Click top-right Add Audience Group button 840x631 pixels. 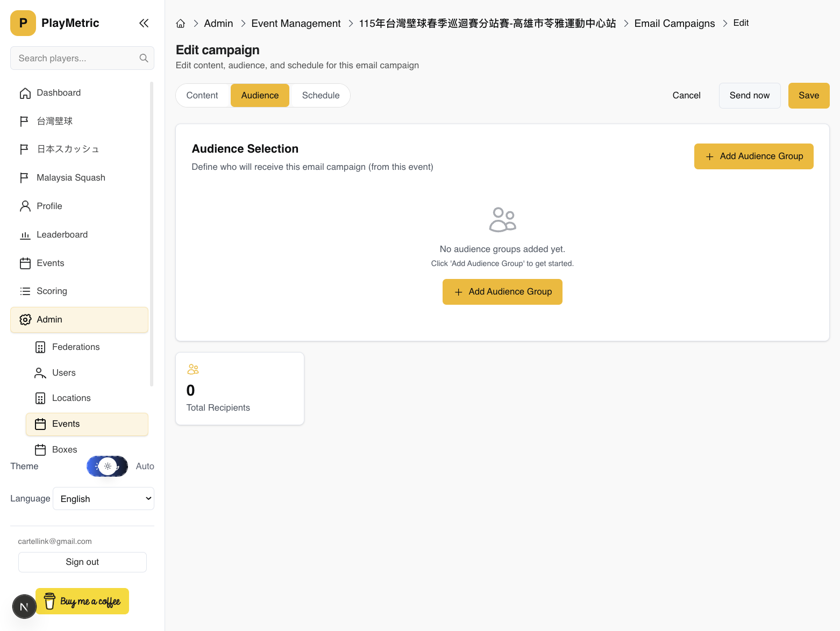pos(753,156)
